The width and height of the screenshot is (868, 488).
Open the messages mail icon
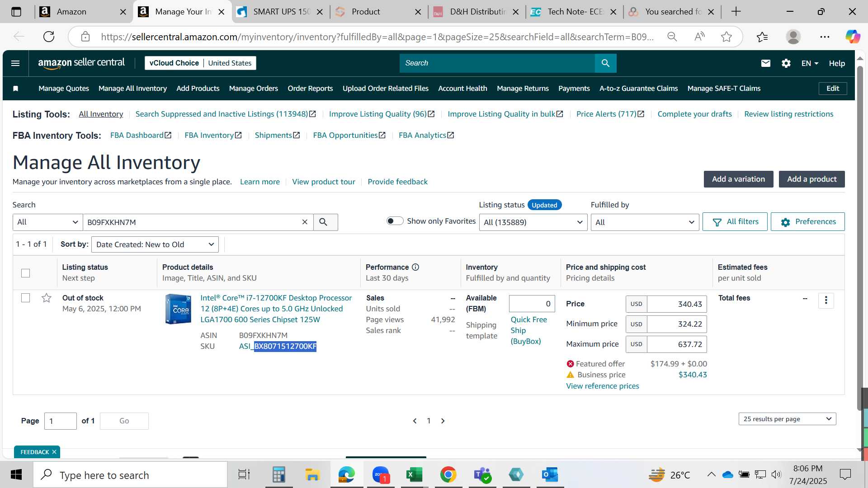pos(765,63)
